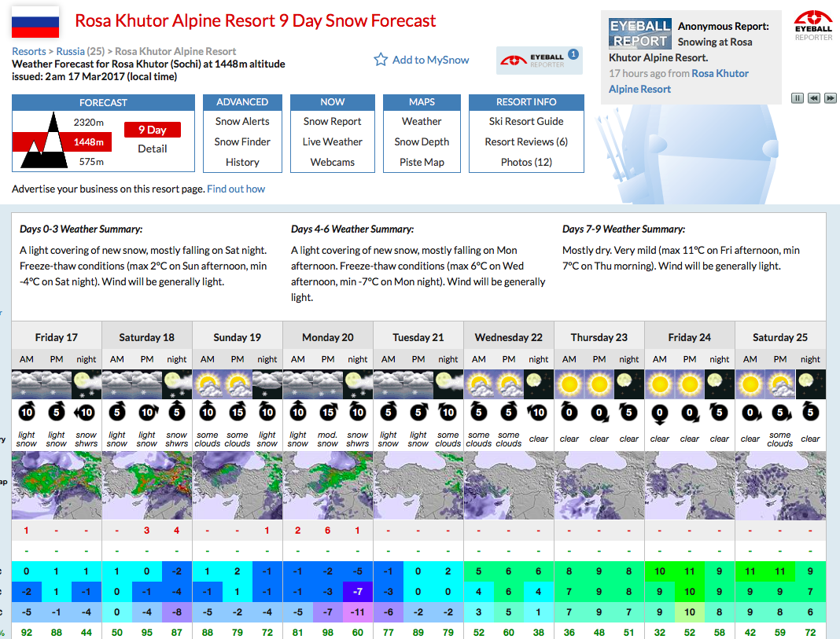Open the Resort Info tab header

526,101
